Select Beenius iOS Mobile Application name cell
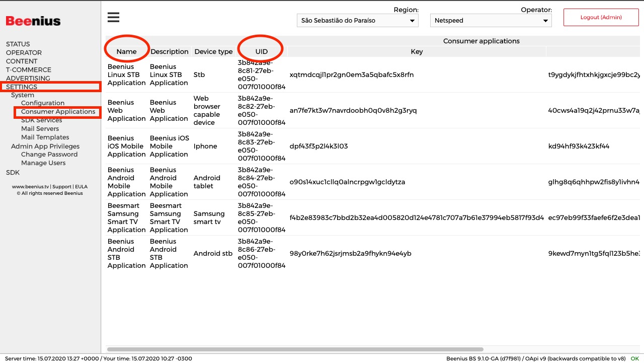The height and width of the screenshot is (364, 644). 127,147
